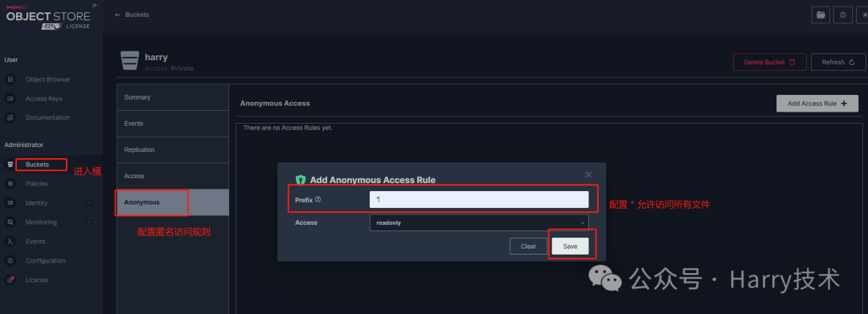Click the License sidebar icon
The width and height of the screenshot is (868, 314).
pyautogui.click(x=10, y=279)
